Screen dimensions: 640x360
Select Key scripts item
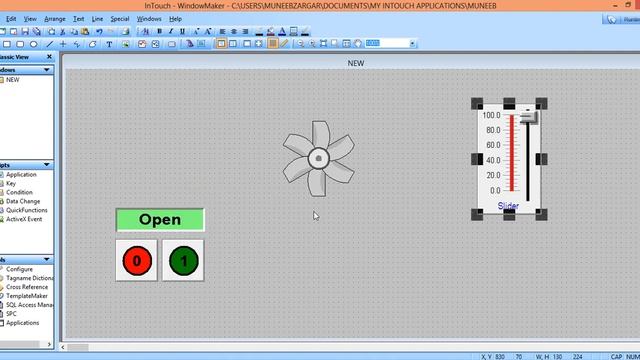tap(11, 183)
